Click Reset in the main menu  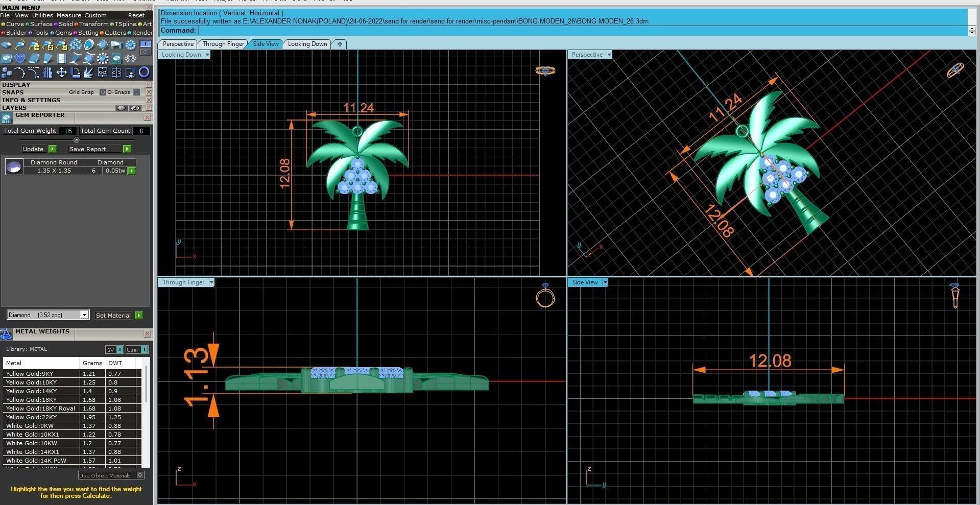[x=136, y=15]
